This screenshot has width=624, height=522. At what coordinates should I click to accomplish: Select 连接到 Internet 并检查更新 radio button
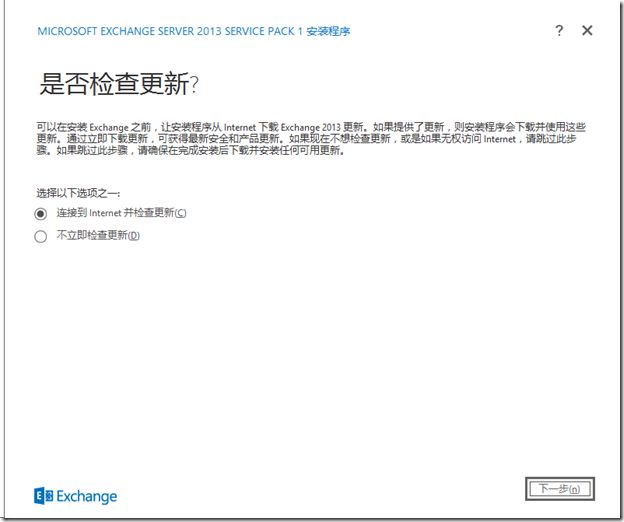[x=41, y=214]
